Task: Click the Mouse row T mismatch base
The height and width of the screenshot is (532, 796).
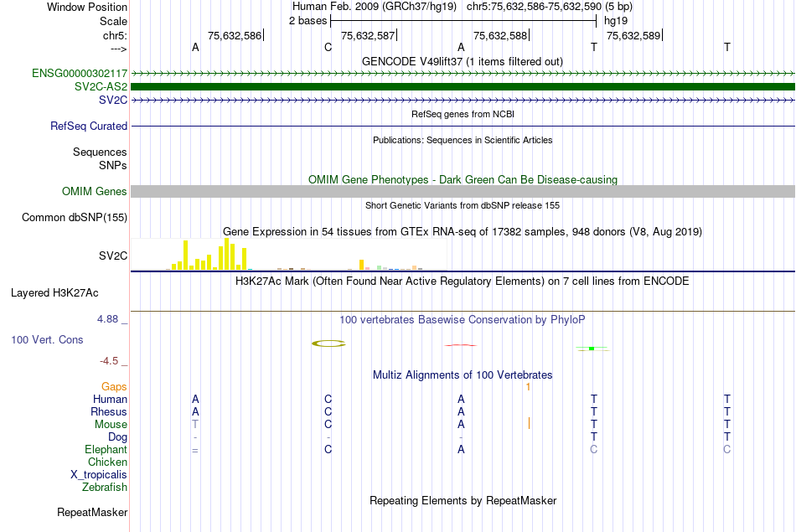Action: click(195, 425)
